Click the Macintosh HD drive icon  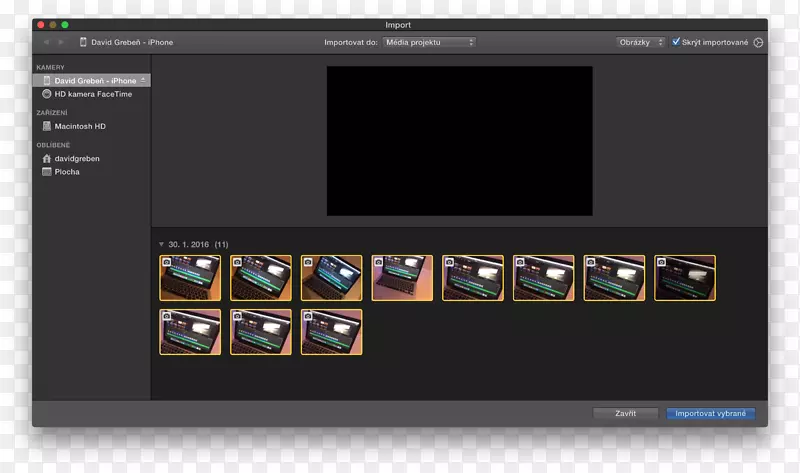[x=46, y=126]
